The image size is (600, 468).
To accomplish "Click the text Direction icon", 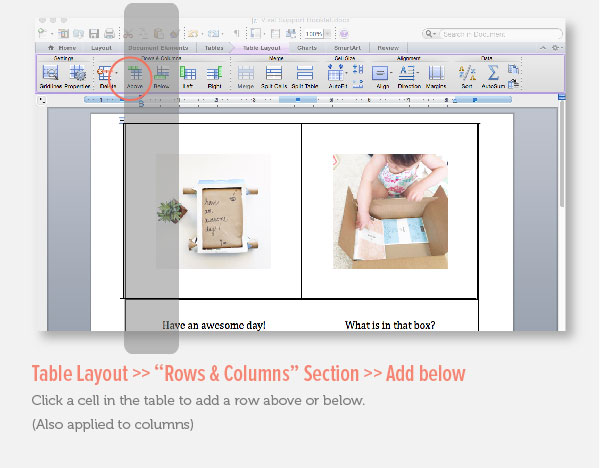I will [x=406, y=73].
